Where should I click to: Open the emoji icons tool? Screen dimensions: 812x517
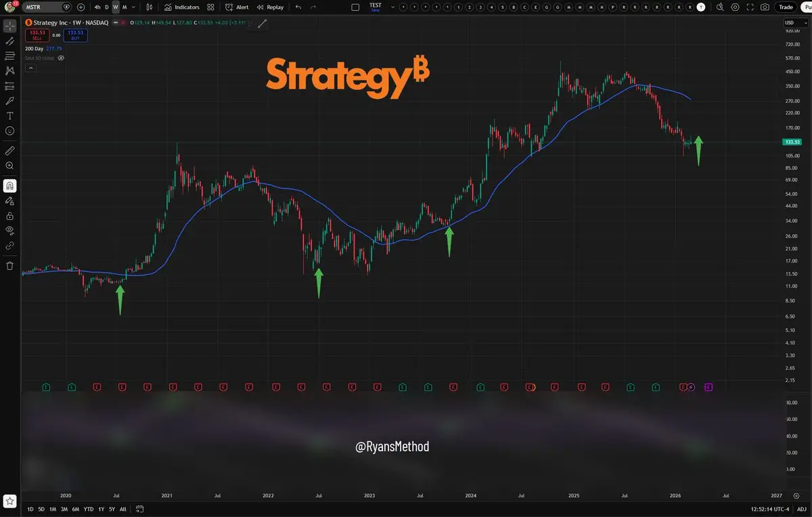(10, 131)
